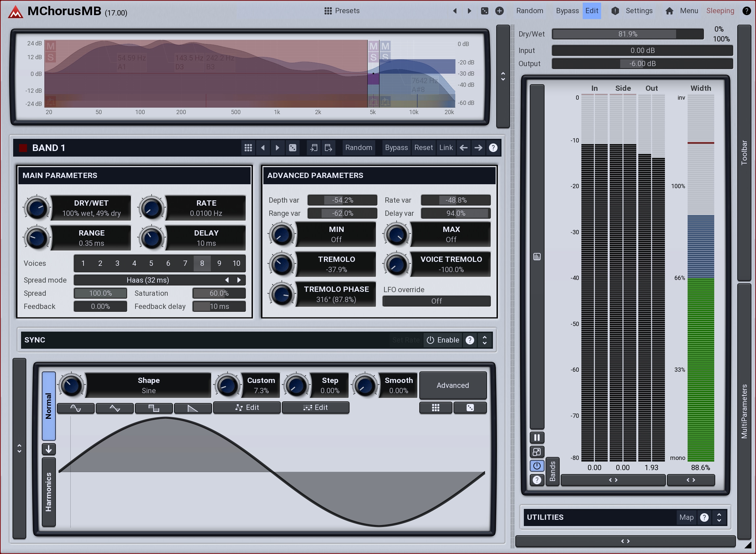Open the Harmonics tab

(49, 492)
